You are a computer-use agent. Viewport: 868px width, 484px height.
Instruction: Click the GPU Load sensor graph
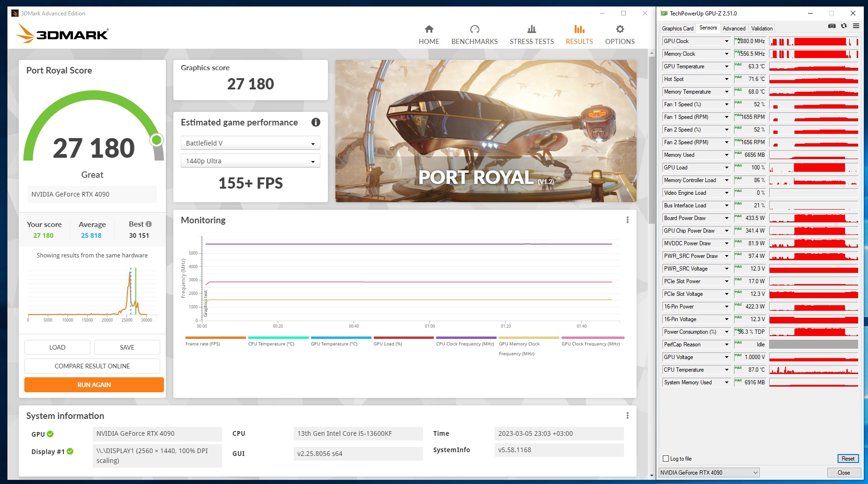tap(814, 168)
